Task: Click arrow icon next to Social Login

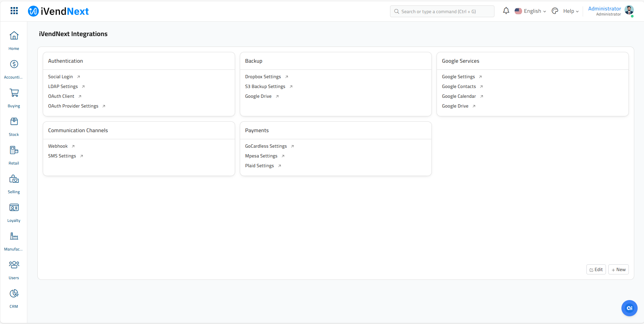Action: pyautogui.click(x=78, y=77)
